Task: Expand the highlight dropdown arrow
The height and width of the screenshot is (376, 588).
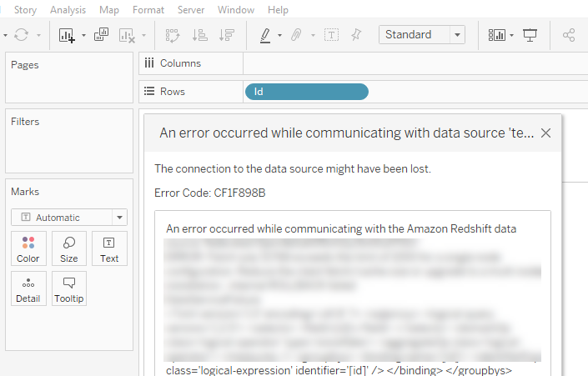Action: click(279, 35)
